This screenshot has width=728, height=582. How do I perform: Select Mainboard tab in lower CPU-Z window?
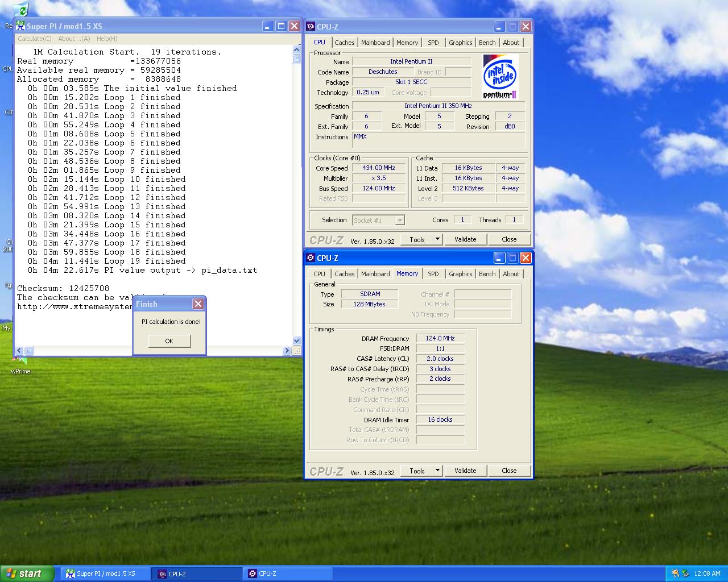(375, 274)
